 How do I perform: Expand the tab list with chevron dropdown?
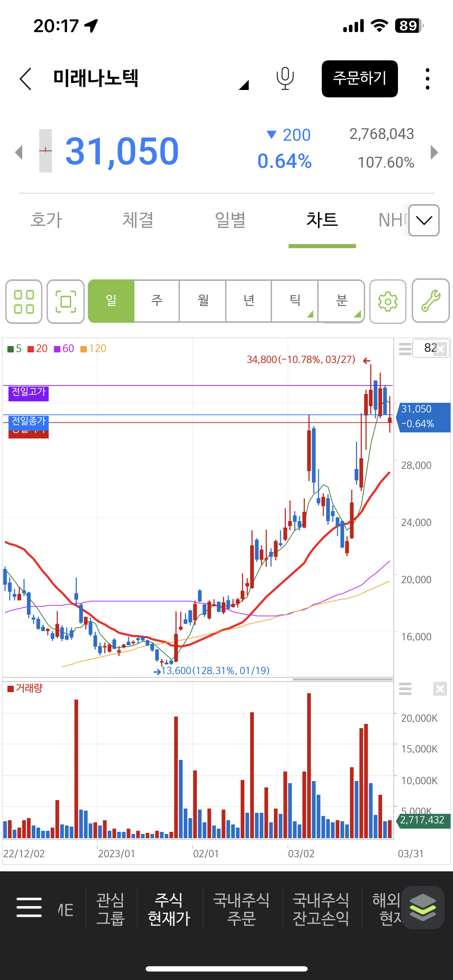(x=424, y=220)
